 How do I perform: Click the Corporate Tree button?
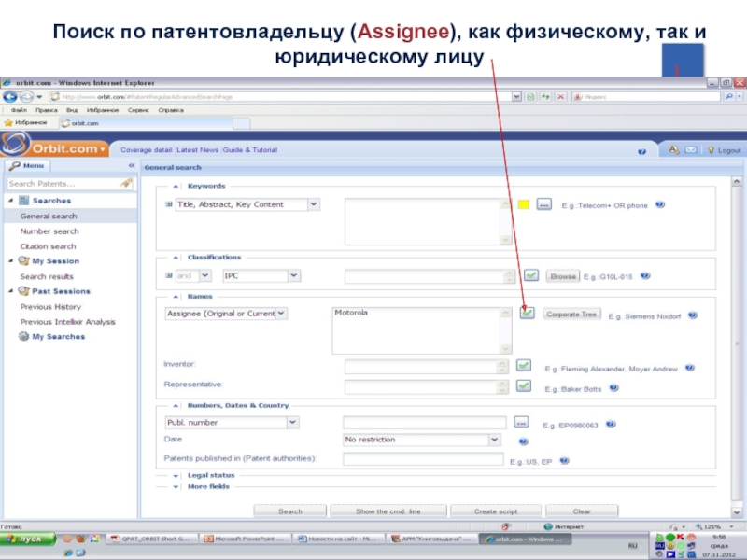(x=571, y=315)
